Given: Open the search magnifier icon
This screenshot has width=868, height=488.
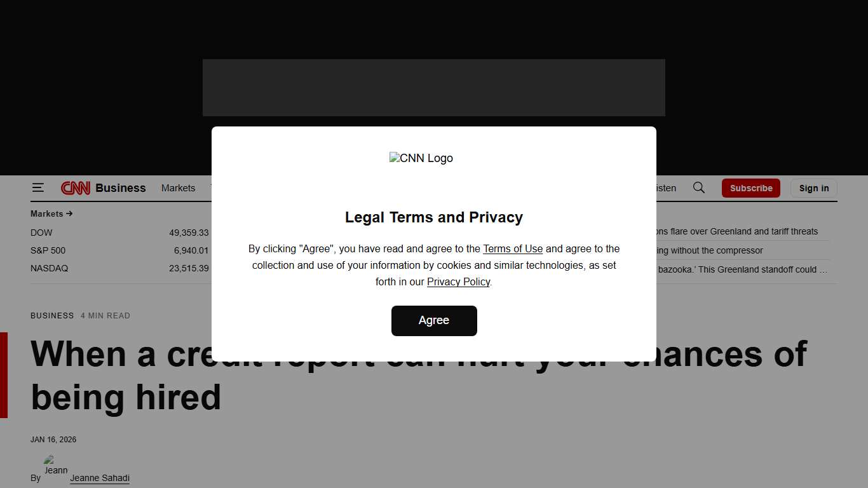Looking at the screenshot, I should click(699, 187).
